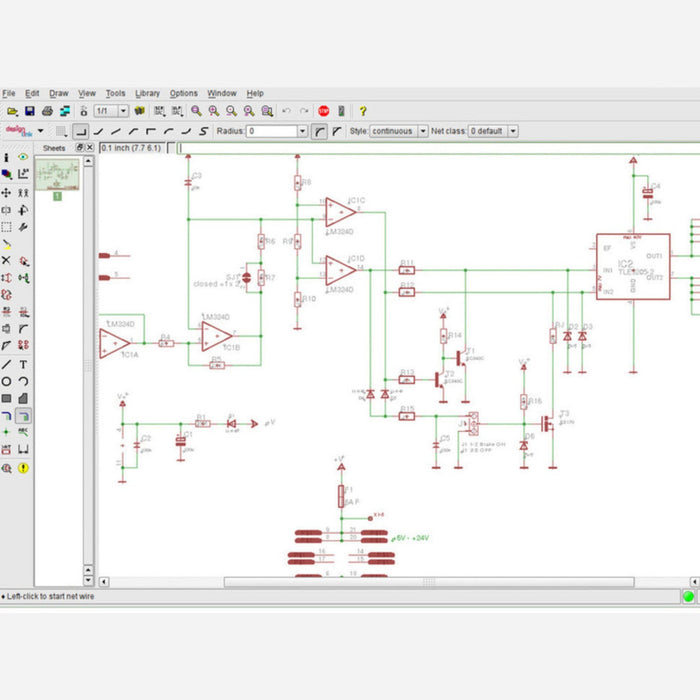Viewport: 700px width, 700px height.
Task: Click the red Stop icon
Action: click(323, 111)
